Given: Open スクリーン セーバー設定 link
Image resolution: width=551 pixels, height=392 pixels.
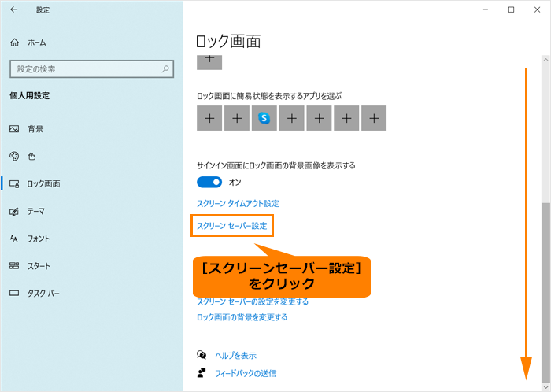Looking at the screenshot, I should pyautogui.click(x=232, y=225).
